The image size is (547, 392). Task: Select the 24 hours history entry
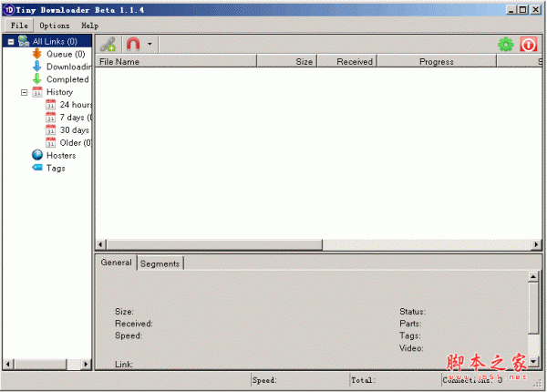[76, 105]
